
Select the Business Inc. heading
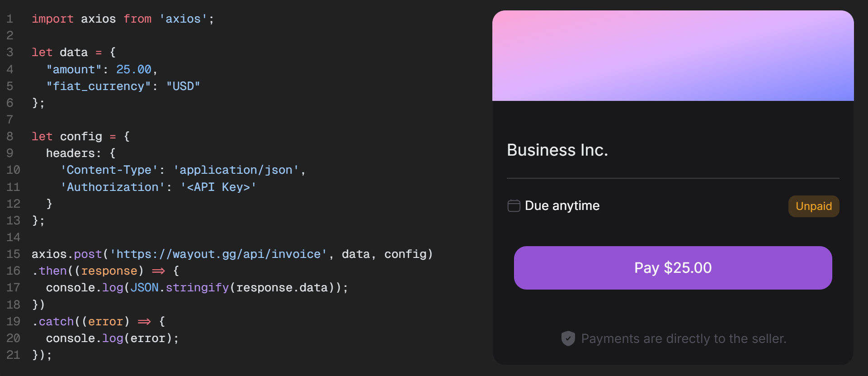point(557,150)
